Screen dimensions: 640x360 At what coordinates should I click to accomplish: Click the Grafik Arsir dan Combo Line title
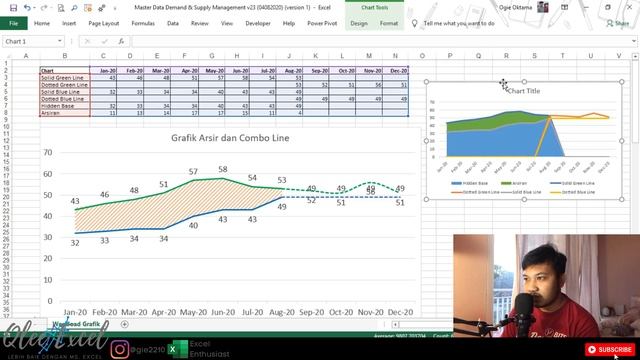click(x=230, y=138)
